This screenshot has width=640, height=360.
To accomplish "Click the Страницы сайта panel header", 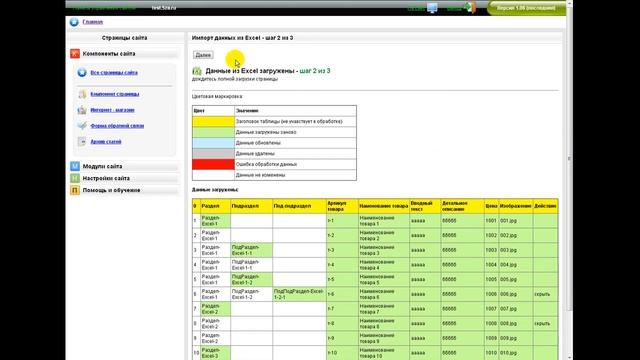I will (x=124, y=38).
